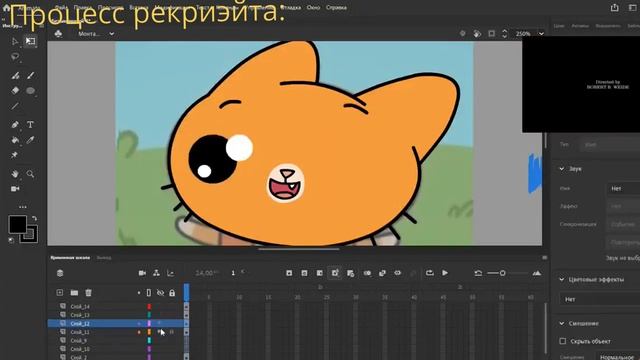
Task: Select the Asset Warp pin tool
Action: point(14,155)
